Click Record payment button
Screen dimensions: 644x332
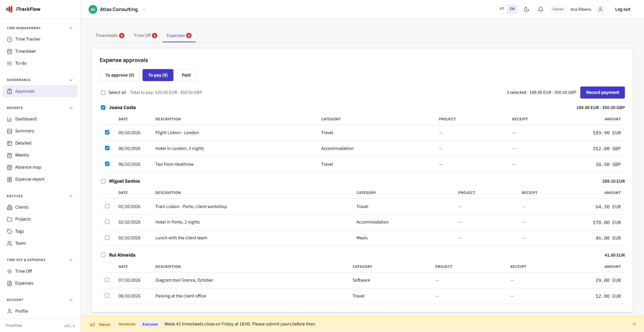click(x=602, y=92)
